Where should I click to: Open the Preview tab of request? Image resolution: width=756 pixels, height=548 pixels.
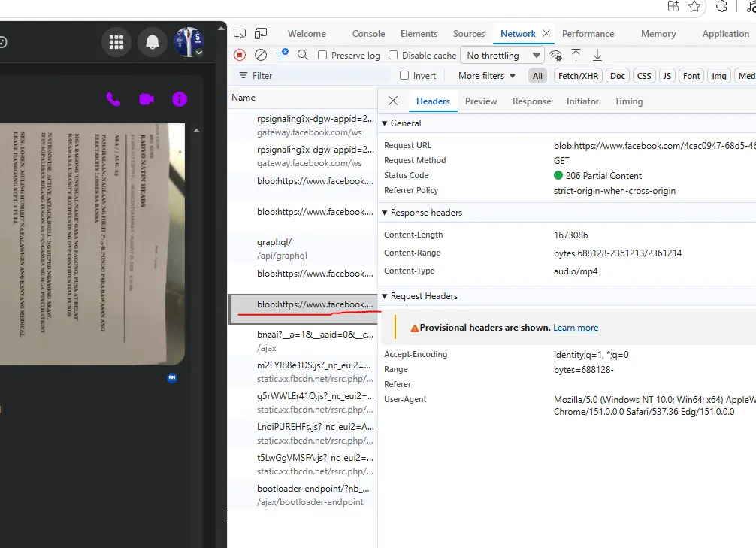(x=481, y=101)
